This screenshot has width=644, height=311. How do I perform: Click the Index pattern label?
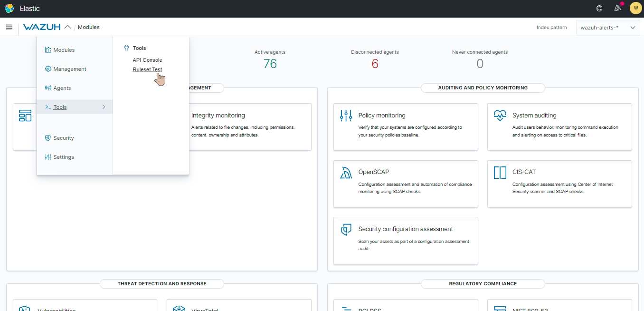[x=552, y=28]
